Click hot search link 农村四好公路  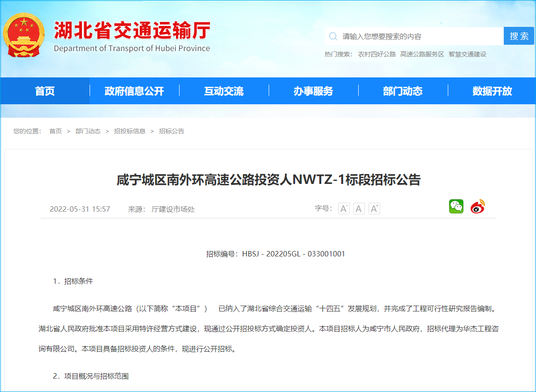[377, 54]
